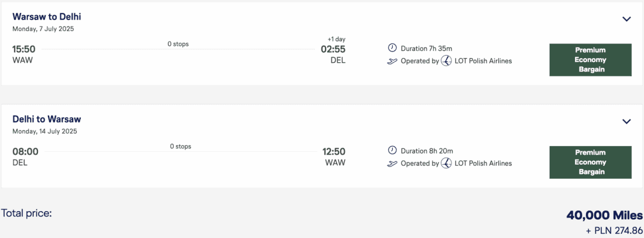Expand the Delhi to Warsaw flight details
The width and height of the screenshot is (644, 238).
click(626, 122)
